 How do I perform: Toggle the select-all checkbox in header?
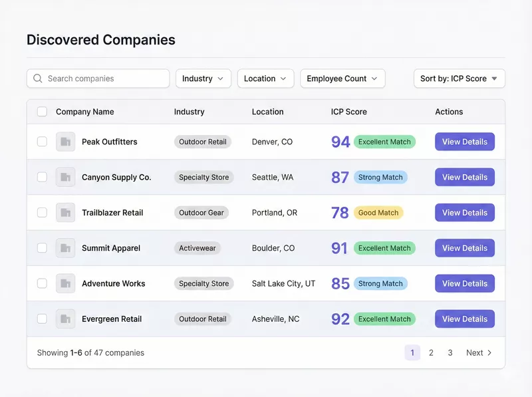[x=42, y=112]
